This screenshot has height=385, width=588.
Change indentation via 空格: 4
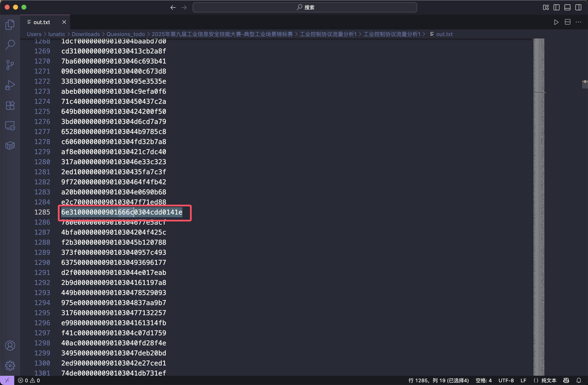click(484, 380)
